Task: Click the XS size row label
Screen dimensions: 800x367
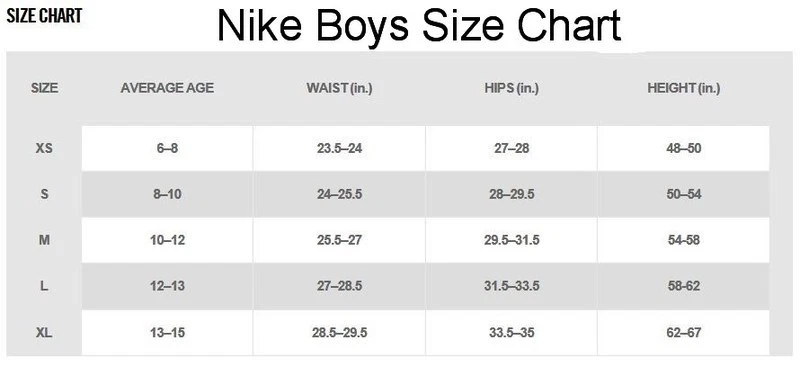Action: (x=44, y=149)
